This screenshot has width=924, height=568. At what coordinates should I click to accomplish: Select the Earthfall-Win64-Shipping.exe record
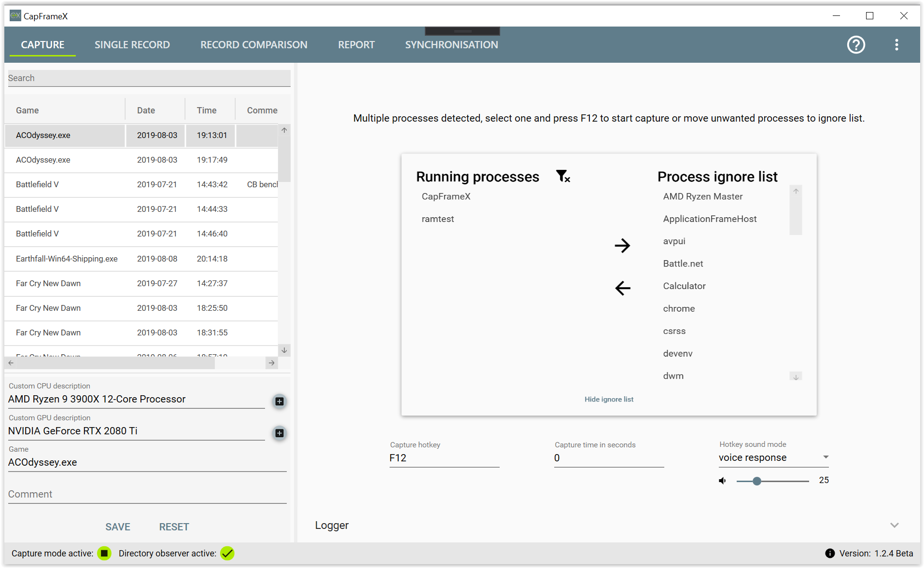[x=141, y=259]
